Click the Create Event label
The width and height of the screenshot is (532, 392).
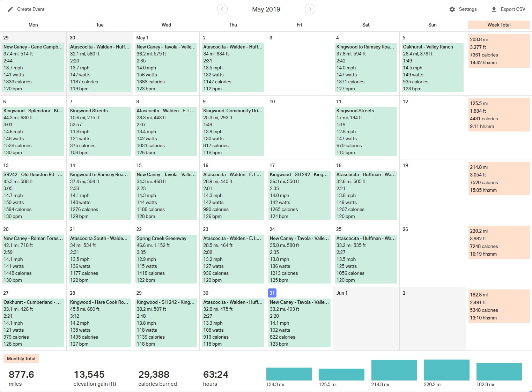[x=31, y=9]
